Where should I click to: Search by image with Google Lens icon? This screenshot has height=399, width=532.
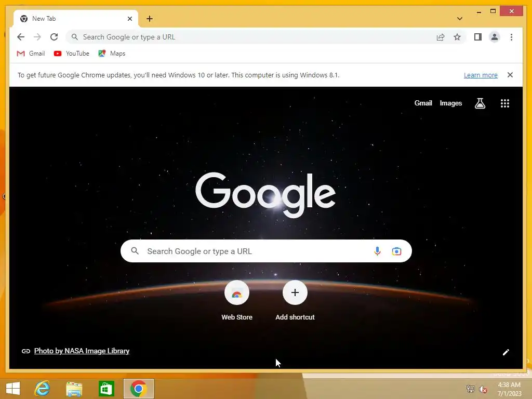click(396, 251)
